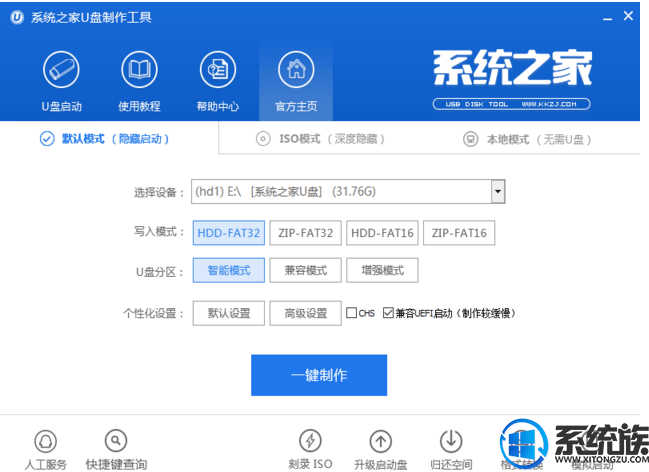Screen dimensions: 649x472
Task: Switch to 本地模式 (无需U盘) tab
Action: pyautogui.click(x=527, y=139)
